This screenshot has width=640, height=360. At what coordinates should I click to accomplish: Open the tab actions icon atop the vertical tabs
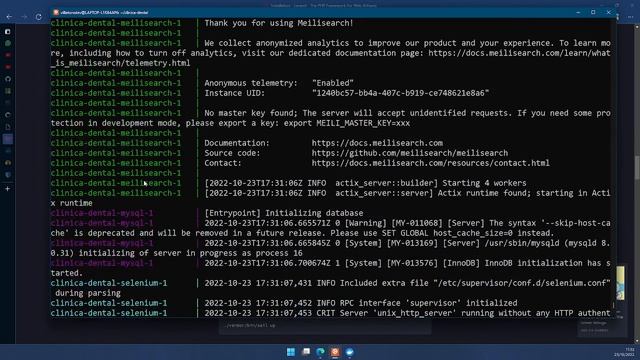[x=8, y=31]
